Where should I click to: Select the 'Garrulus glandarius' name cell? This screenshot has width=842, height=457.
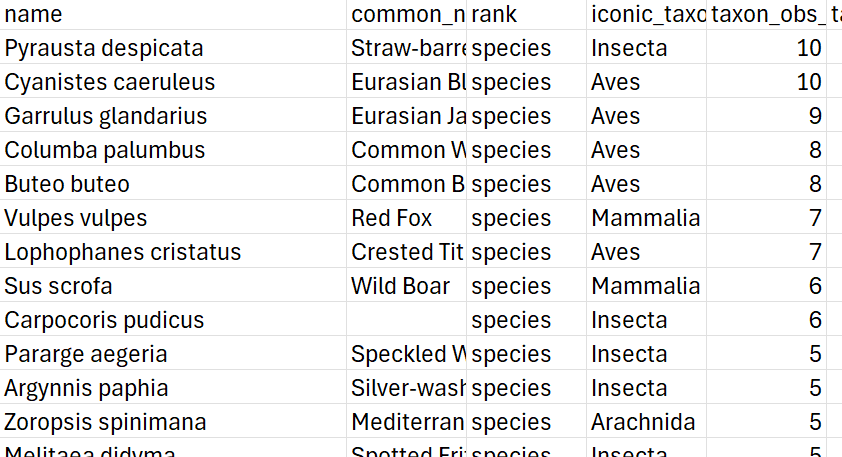click(106, 116)
